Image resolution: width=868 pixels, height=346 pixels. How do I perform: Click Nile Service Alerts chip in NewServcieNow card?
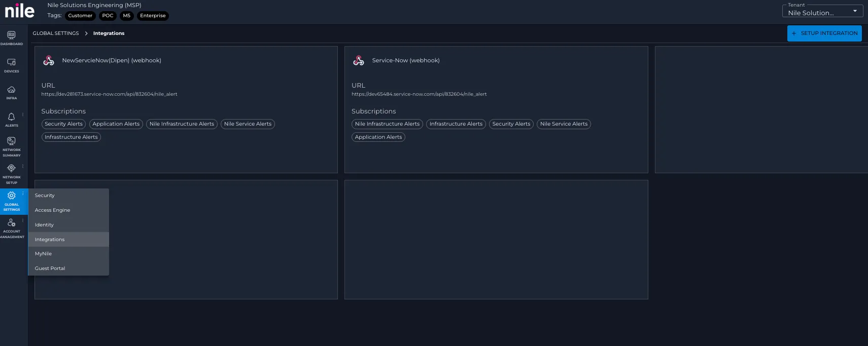248,124
